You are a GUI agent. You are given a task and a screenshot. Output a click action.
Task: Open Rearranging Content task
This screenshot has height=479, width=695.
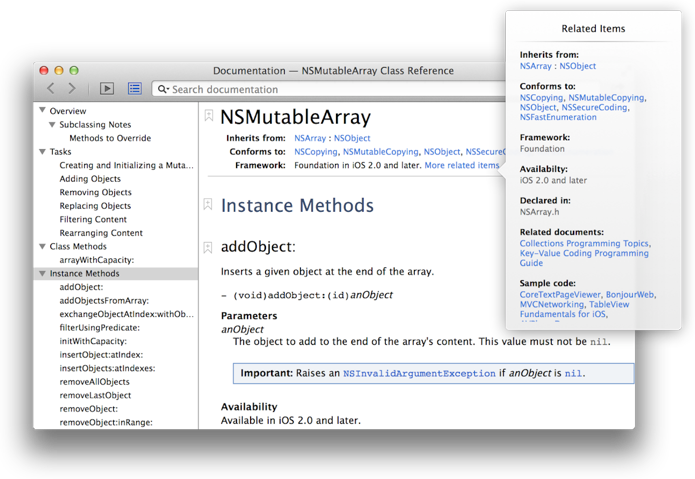pyautogui.click(x=101, y=233)
